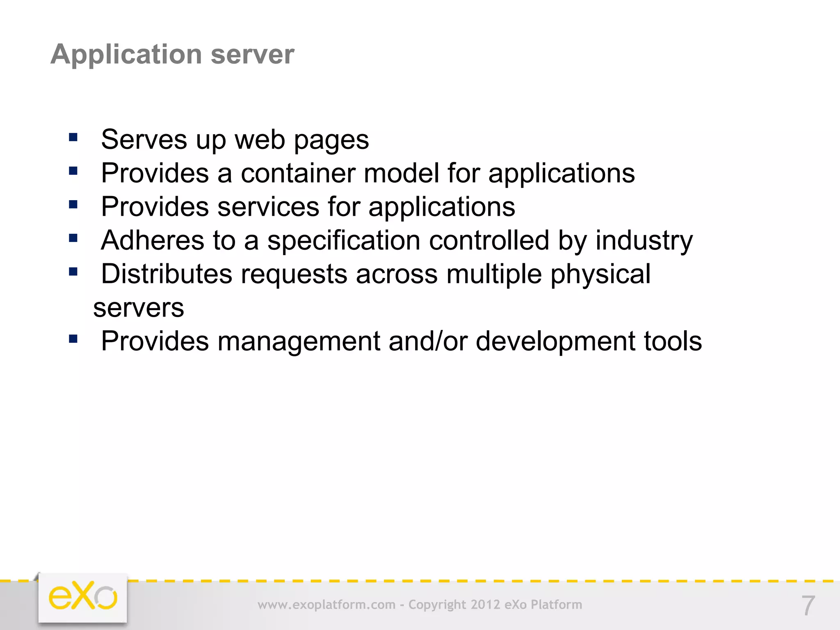Click 'Adheres to a specification controlled by industry'
840x630 pixels.
[397, 241]
